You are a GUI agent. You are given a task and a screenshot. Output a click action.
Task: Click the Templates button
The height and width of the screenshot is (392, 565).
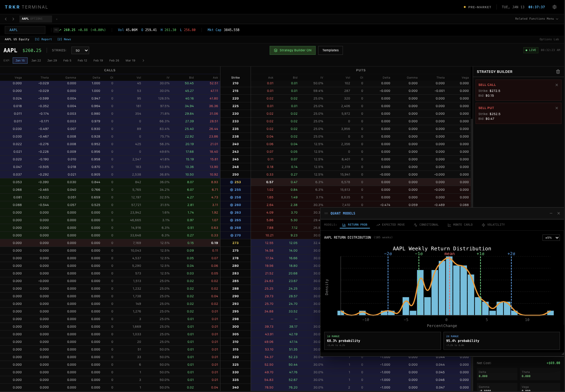(x=330, y=50)
